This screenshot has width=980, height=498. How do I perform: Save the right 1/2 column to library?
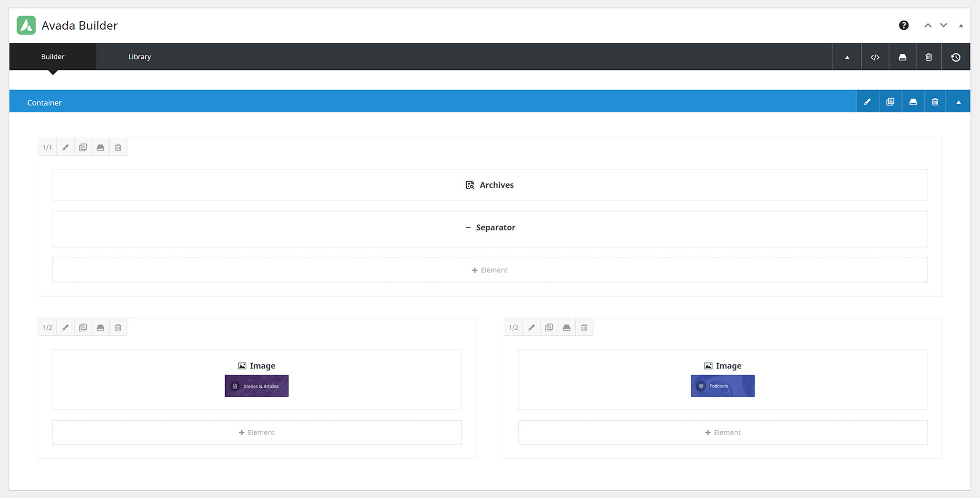[x=566, y=327]
